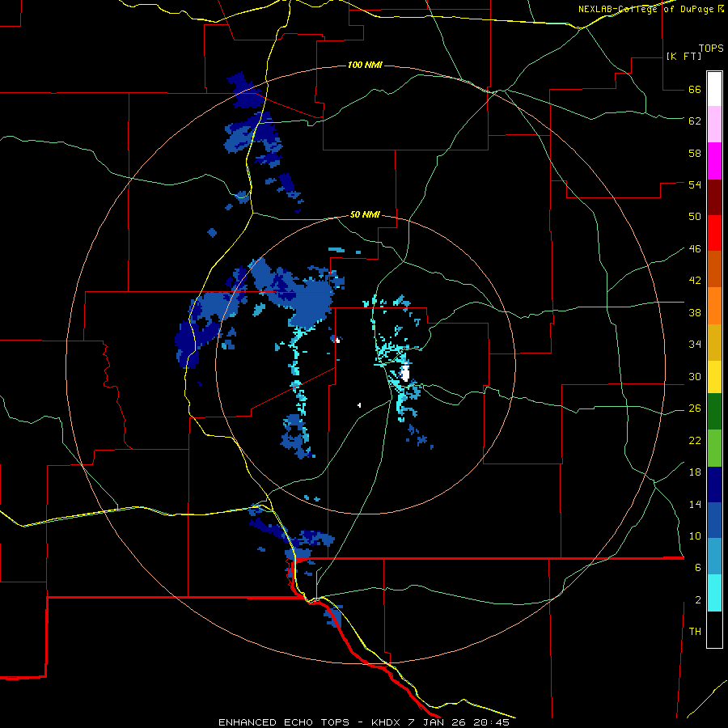Image resolution: width=728 pixels, height=728 pixels.
Task: Click the "34" scale label
Action: pos(695,345)
